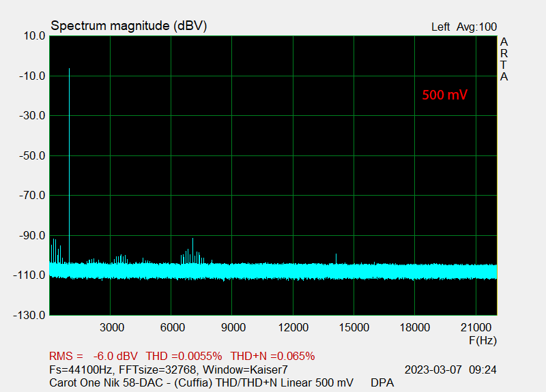Click the 'THD =0.0055%' readout
The image size is (546, 392).
point(184,356)
